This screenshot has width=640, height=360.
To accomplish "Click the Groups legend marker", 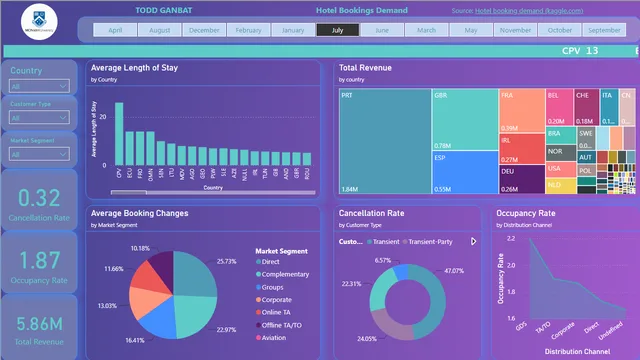I will [x=258, y=287].
